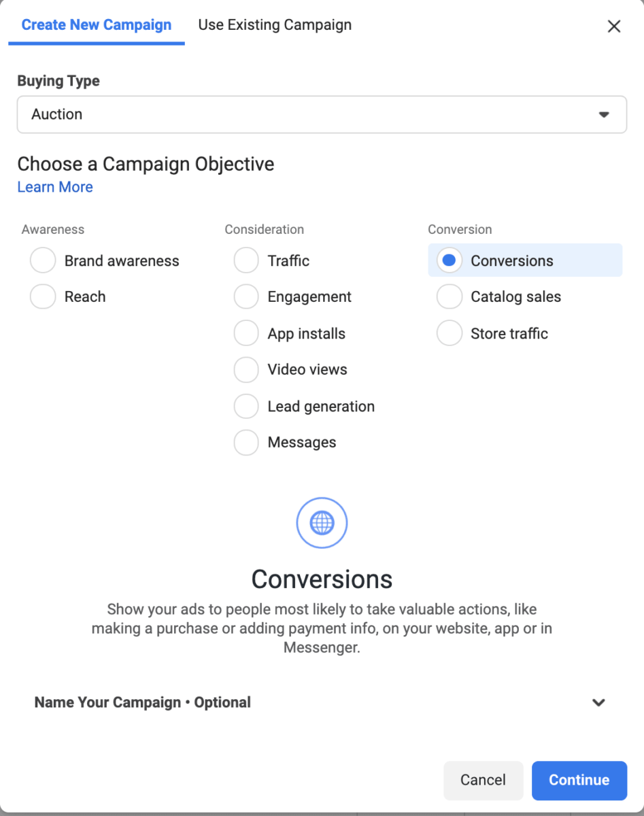Select the Lead generation objective

[246, 406]
